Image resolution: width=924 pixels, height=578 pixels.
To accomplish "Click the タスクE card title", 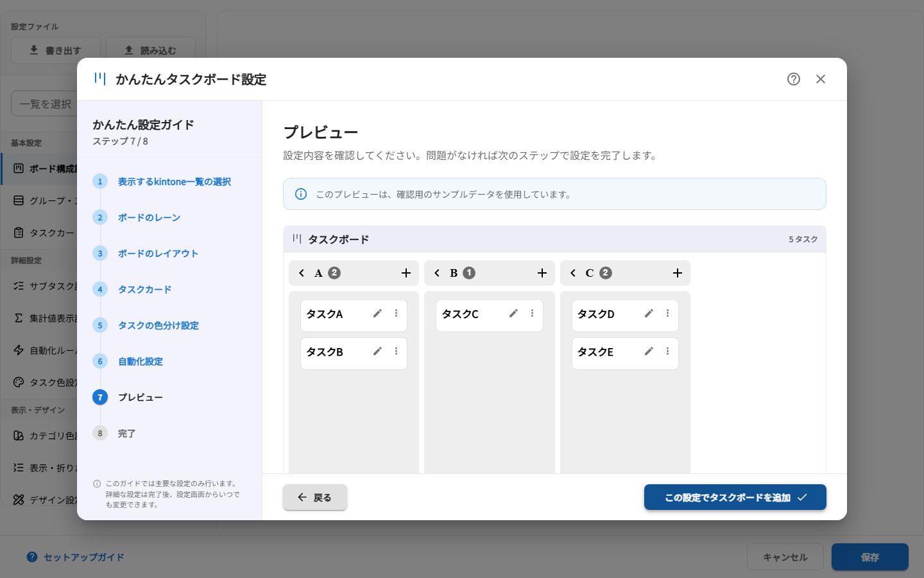I will [595, 352].
